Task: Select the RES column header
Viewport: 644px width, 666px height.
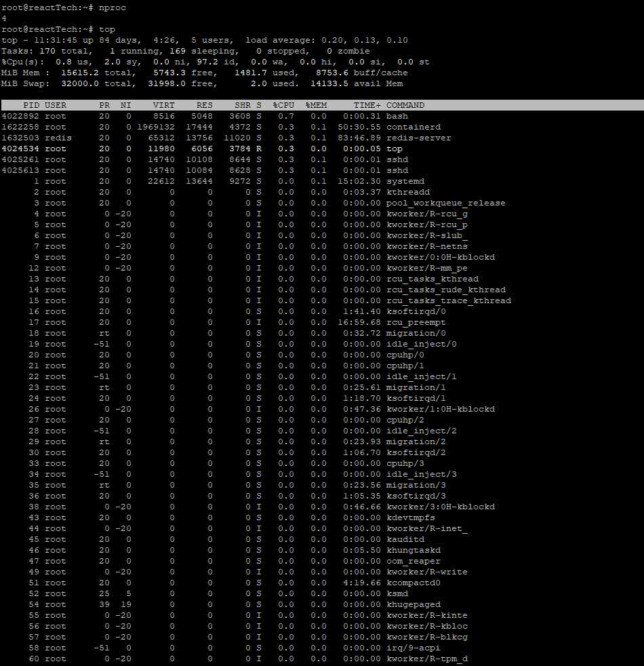Action: [205, 105]
